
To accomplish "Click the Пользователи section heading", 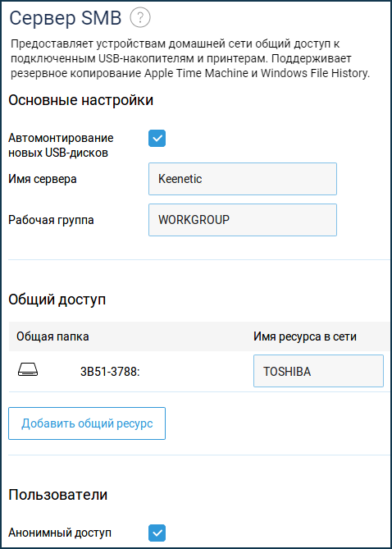I will tap(58, 495).
